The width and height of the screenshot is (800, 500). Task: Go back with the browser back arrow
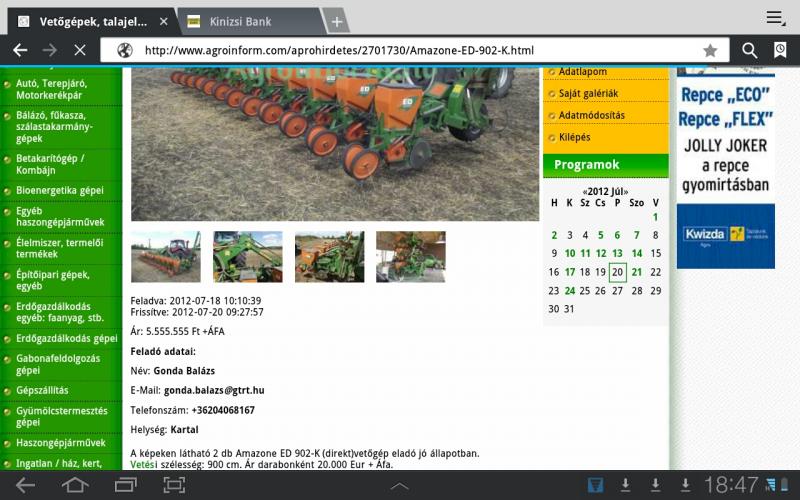[x=20, y=50]
